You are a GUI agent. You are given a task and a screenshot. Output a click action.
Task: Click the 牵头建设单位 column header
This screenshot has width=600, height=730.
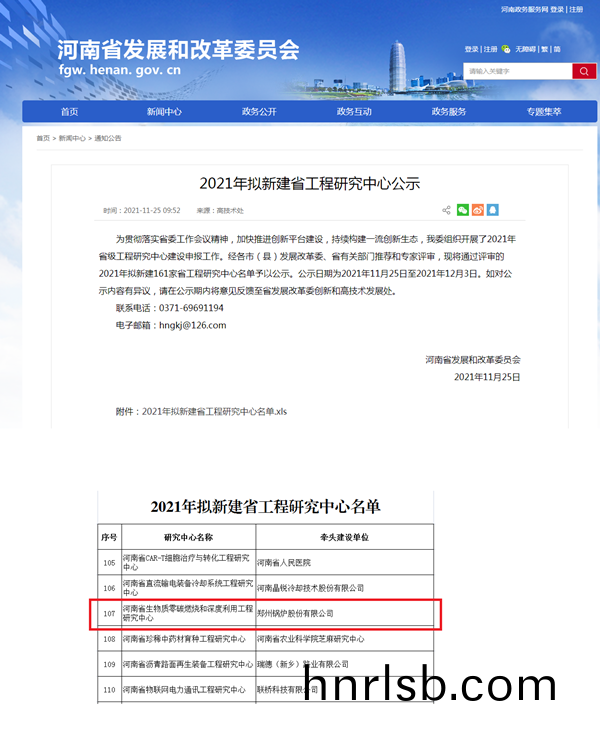coord(344,537)
